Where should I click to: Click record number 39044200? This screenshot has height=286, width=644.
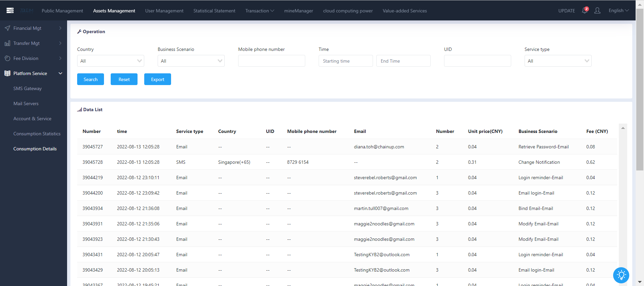pos(93,193)
